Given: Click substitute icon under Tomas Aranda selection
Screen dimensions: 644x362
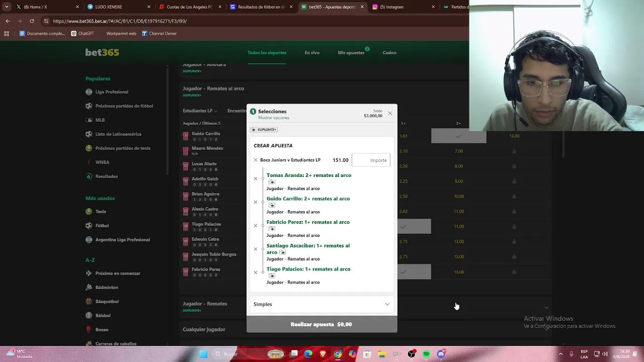Looking at the screenshot, I should pyautogui.click(x=272, y=182).
